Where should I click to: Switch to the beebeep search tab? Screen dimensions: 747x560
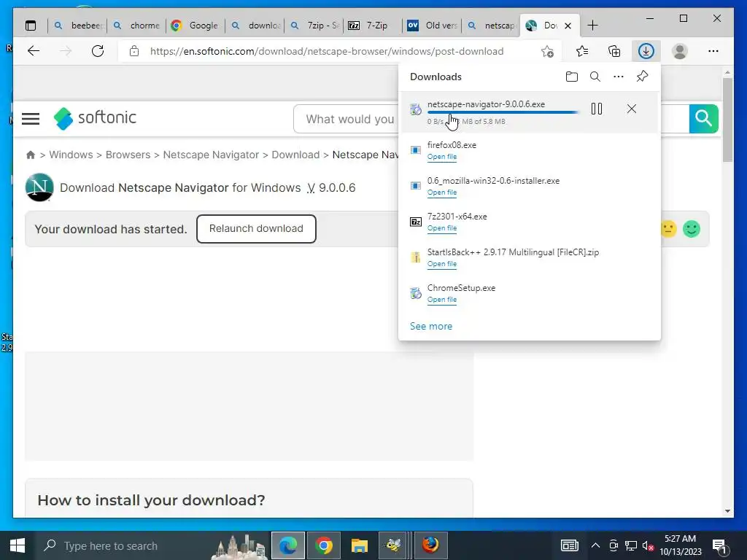[x=79, y=26]
